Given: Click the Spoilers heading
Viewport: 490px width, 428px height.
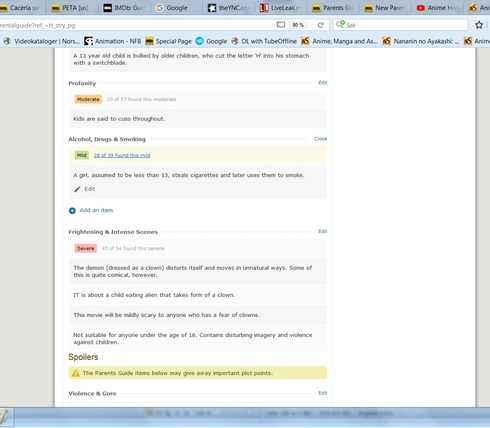Looking at the screenshot, I should point(83,357).
